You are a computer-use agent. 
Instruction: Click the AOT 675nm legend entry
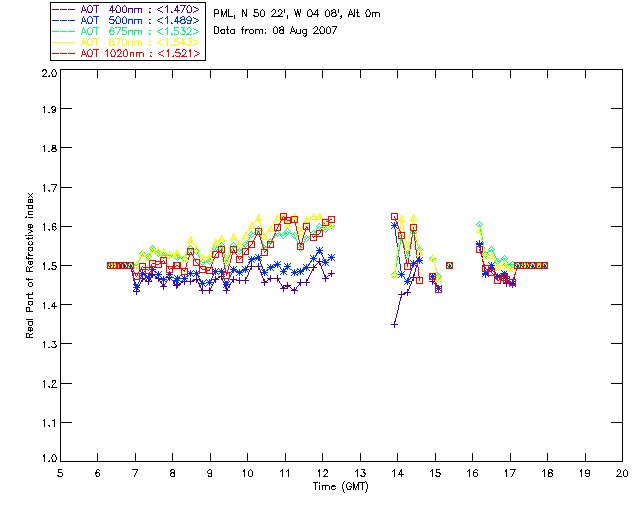pyautogui.click(x=127, y=31)
